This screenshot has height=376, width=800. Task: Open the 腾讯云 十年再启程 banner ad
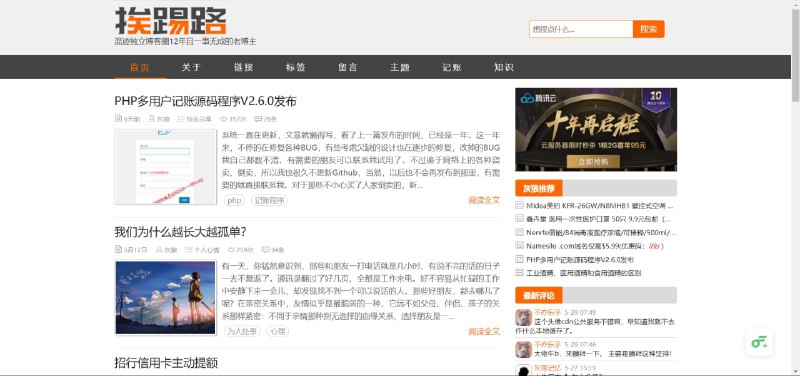click(596, 130)
